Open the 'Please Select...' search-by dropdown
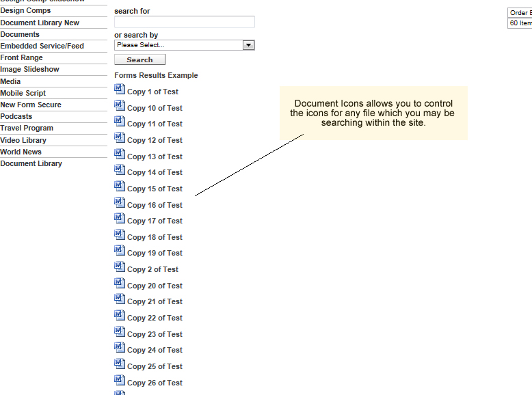The height and width of the screenshot is (395, 532). (x=178, y=45)
